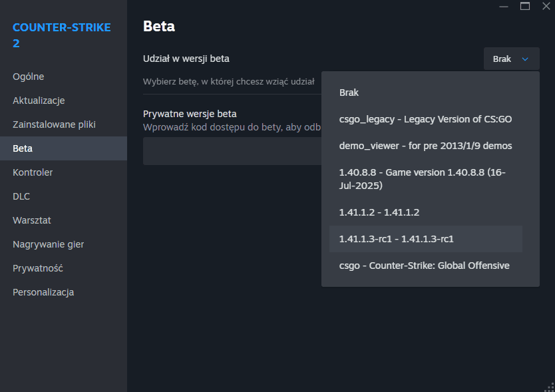
Task: Show the Warsztat section
Action: point(32,220)
